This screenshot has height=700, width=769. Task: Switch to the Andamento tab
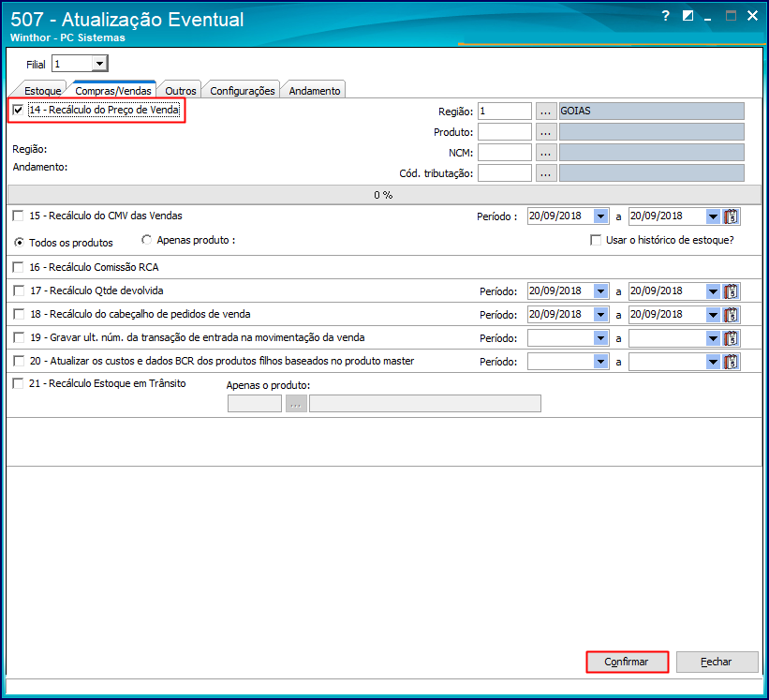315,91
